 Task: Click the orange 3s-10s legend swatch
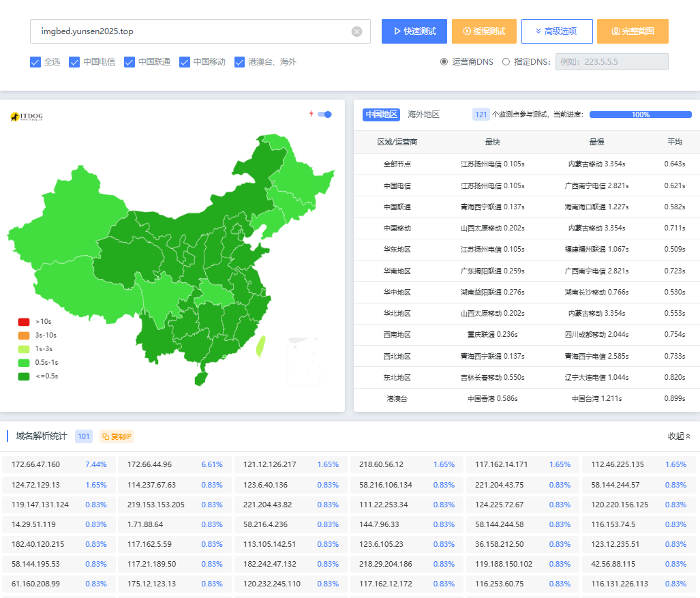[24, 335]
